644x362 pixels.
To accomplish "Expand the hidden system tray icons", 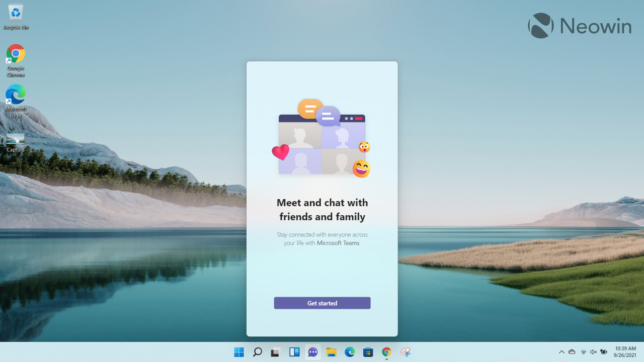I will coord(561,352).
